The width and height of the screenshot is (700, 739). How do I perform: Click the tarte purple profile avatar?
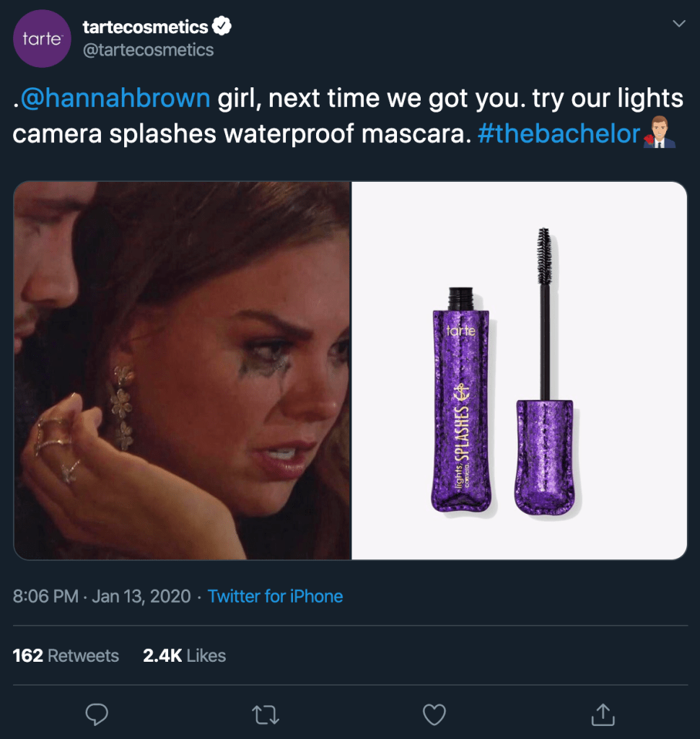tap(42, 39)
